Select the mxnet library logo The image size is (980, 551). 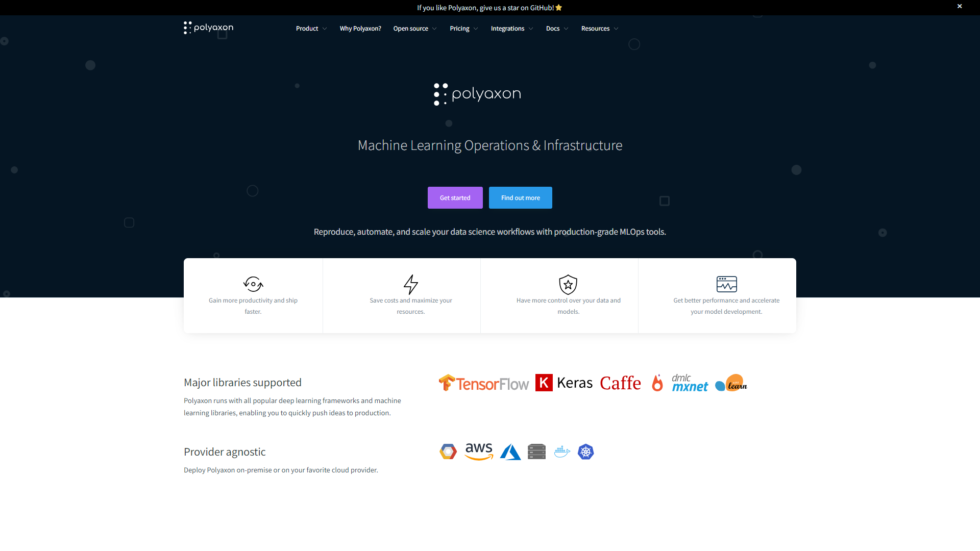pyautogui.click(x=689, y=382)
